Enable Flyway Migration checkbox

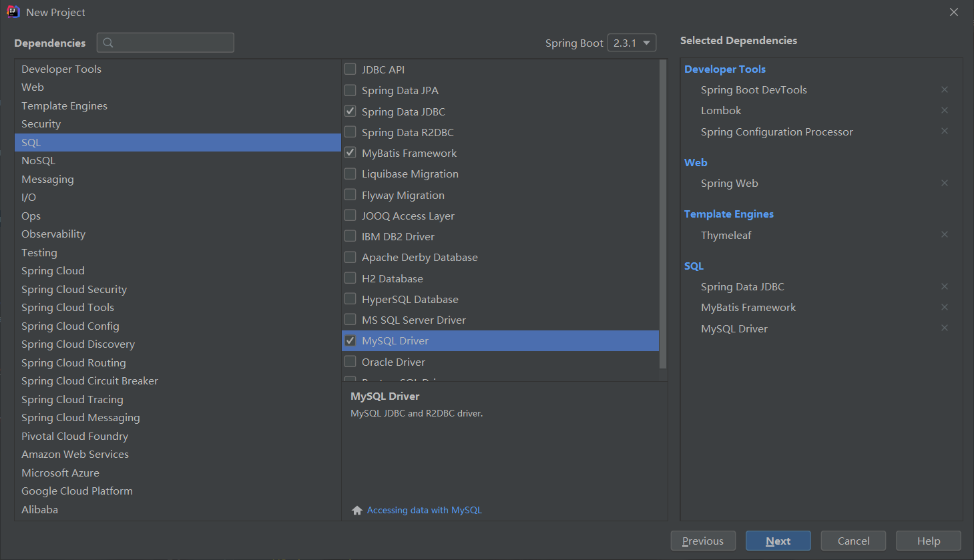point(350,194)
